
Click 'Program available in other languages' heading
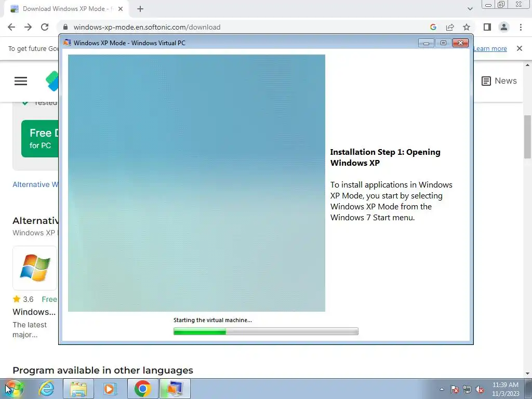(x=103, y=370)
